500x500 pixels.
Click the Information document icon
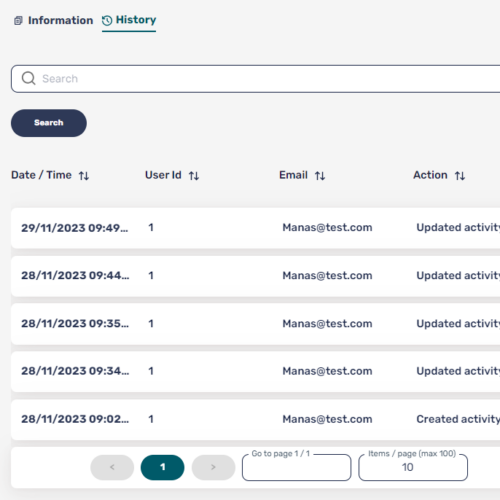click(18, 21)
